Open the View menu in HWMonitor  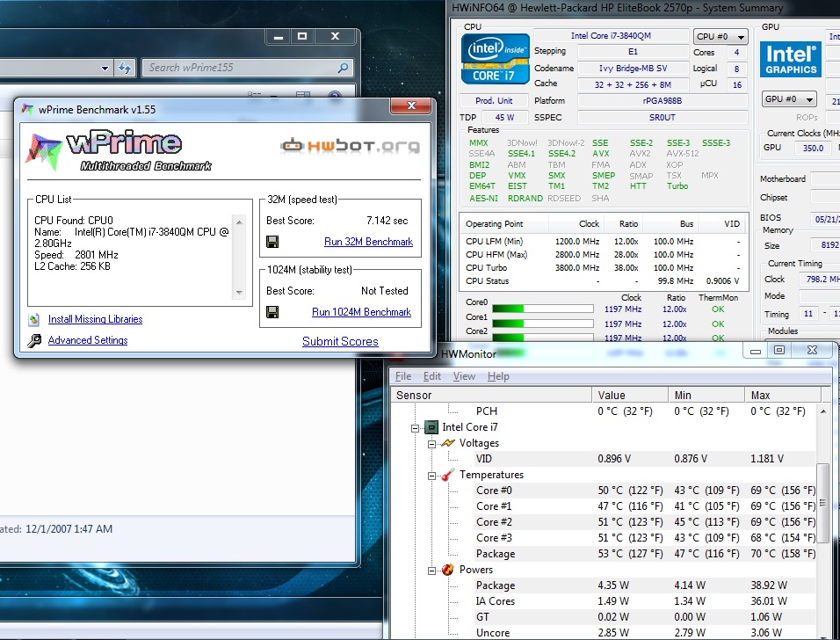[x=464, y=376]
